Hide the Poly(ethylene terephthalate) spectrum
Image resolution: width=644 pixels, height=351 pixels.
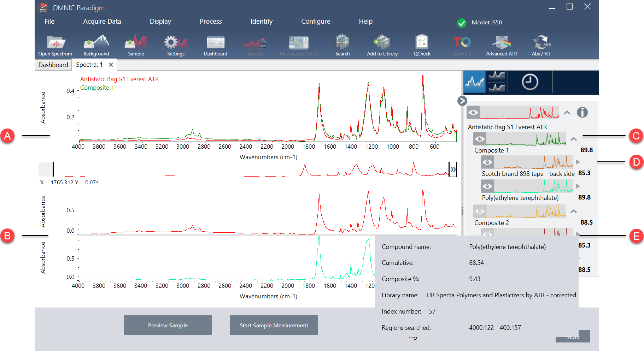click(x=487, y=186)
